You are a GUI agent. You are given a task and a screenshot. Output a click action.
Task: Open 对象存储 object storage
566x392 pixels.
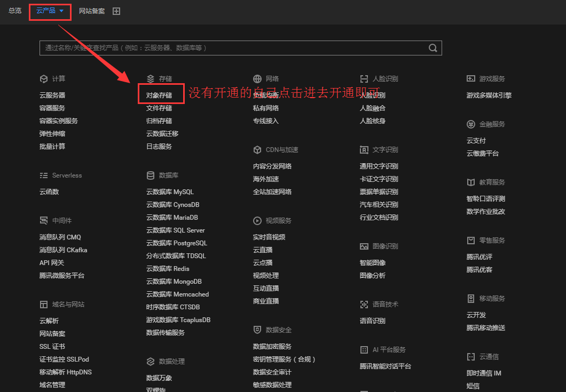point(159,95)
